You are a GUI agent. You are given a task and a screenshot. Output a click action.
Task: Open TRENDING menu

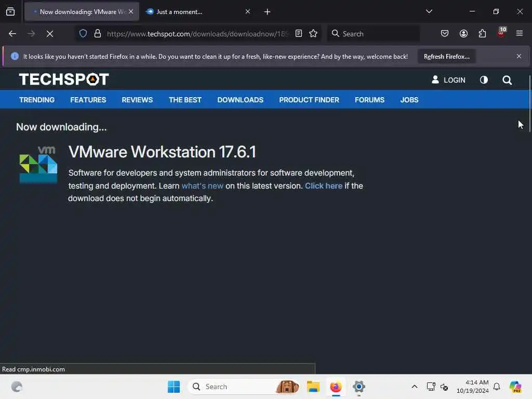tap(37, 100)
